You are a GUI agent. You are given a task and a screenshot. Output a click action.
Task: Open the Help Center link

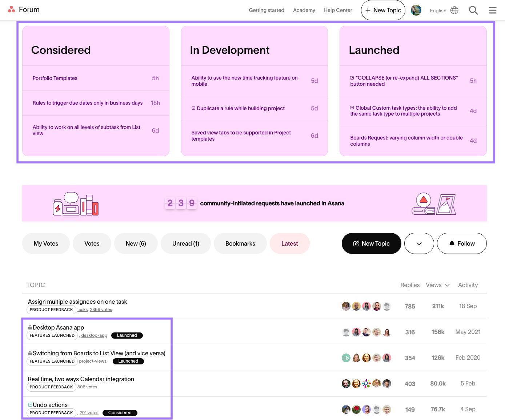click(338, 10)
